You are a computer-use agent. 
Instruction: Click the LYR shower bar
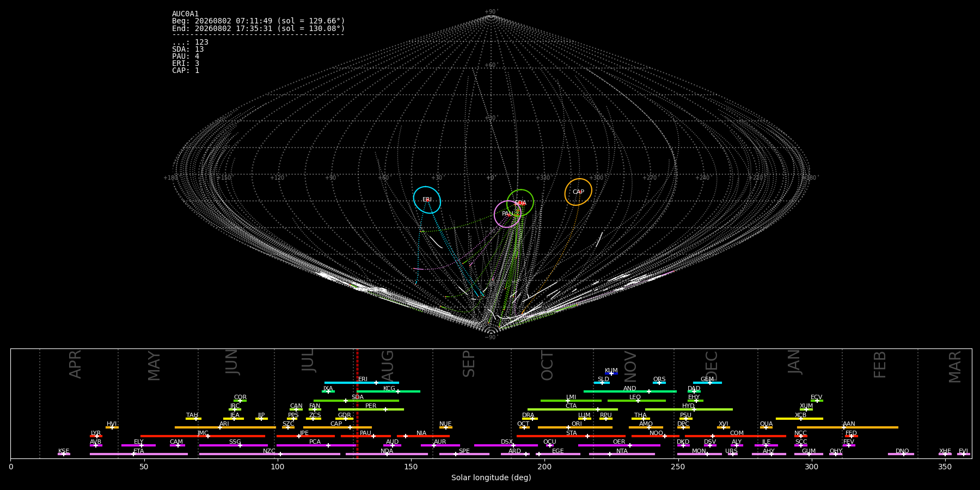pyautogui.click(x=96, y=436)
